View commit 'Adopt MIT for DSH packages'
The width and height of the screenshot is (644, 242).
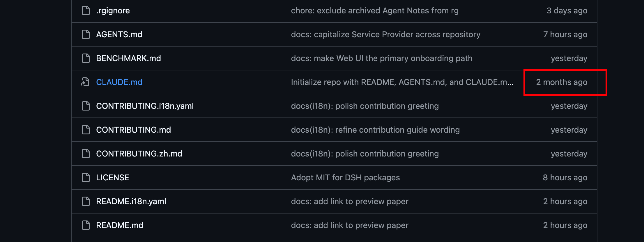click(345, 177)
